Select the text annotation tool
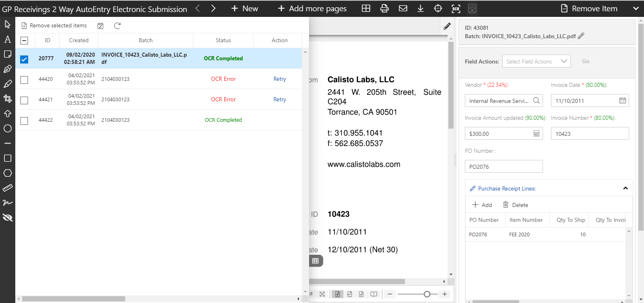This screenshot has width=644, height=303. point(8,39)
